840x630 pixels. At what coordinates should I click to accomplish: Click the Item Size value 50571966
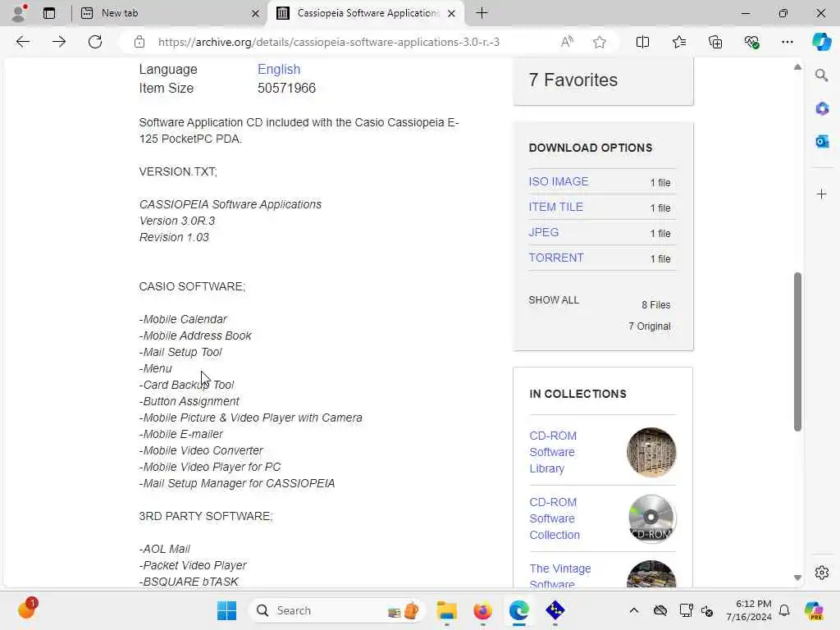pyautogui.click(x=286, y=88)
